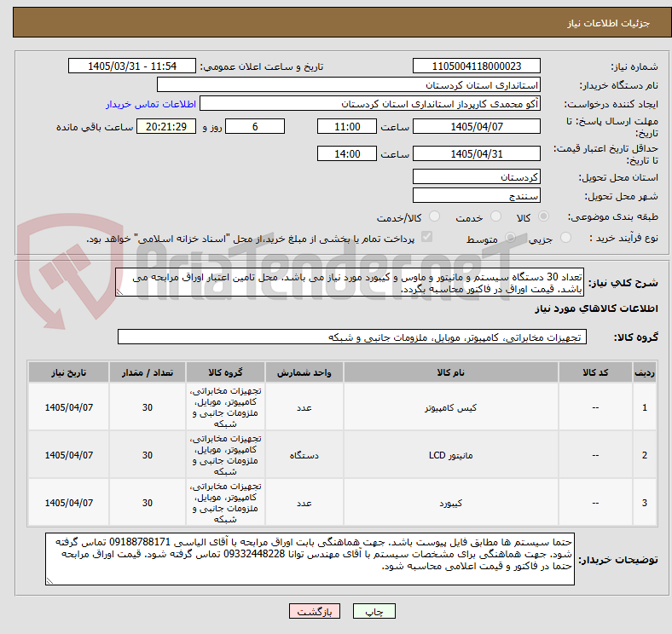672x634 pixels.
Task: Click the کیس کامپیوتر item name cell
Action: coord(451,407)
